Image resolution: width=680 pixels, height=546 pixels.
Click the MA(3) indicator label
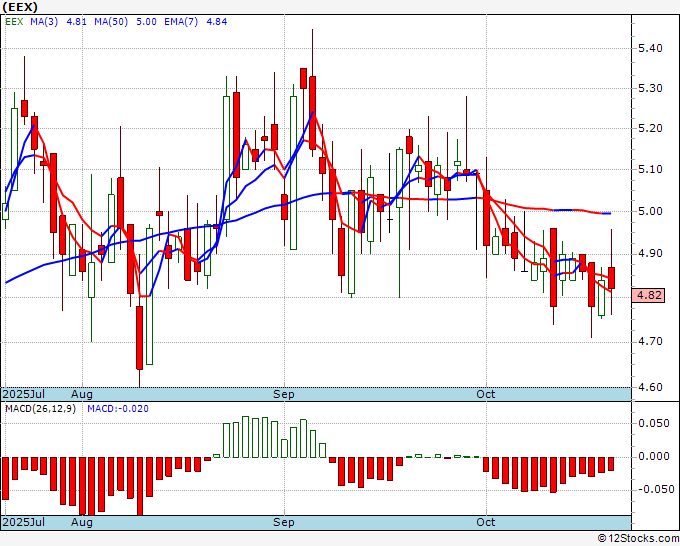45,22
